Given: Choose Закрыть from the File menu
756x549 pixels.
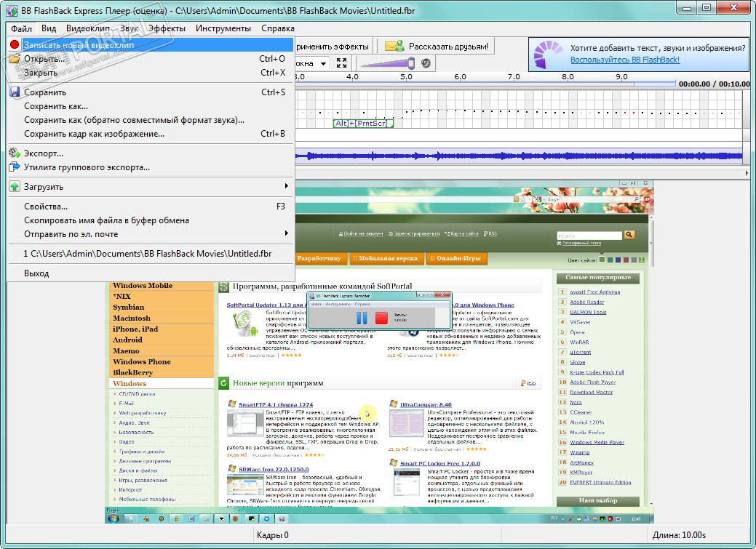Looking at the screenshot, I should click(151, 73).
